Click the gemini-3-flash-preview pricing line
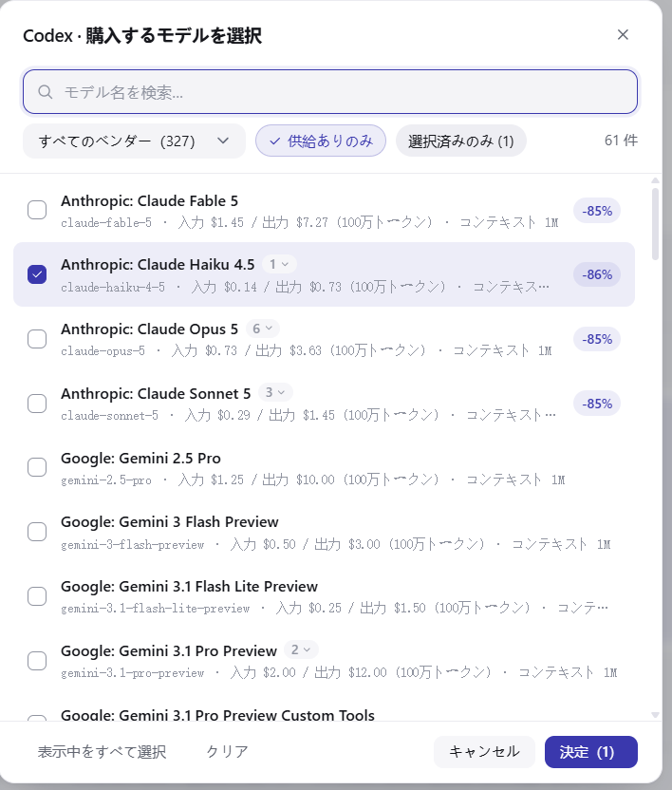This screenshot has width=672, height=790. (336, 544)
